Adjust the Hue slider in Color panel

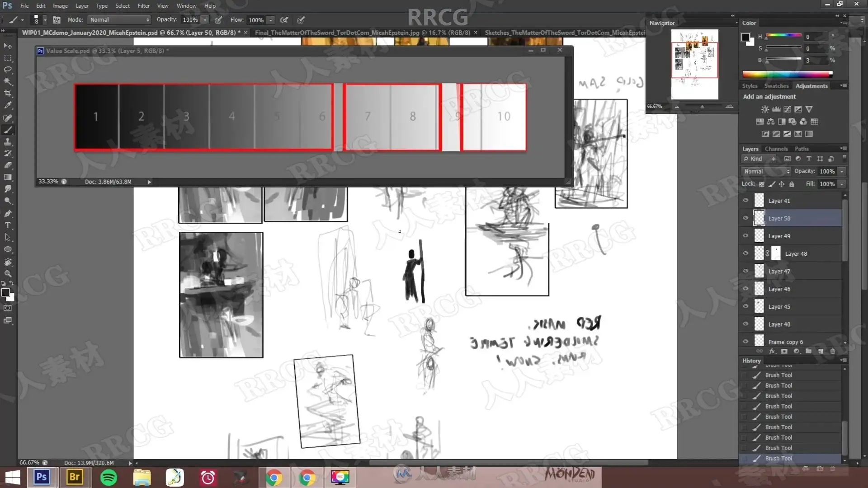tap(783, 36)
